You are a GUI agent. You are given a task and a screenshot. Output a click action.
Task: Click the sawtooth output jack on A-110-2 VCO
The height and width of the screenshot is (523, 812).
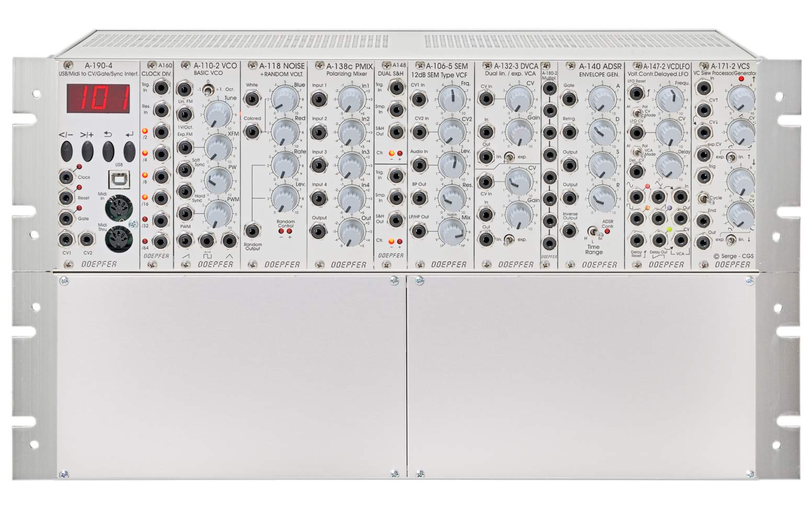185,240
